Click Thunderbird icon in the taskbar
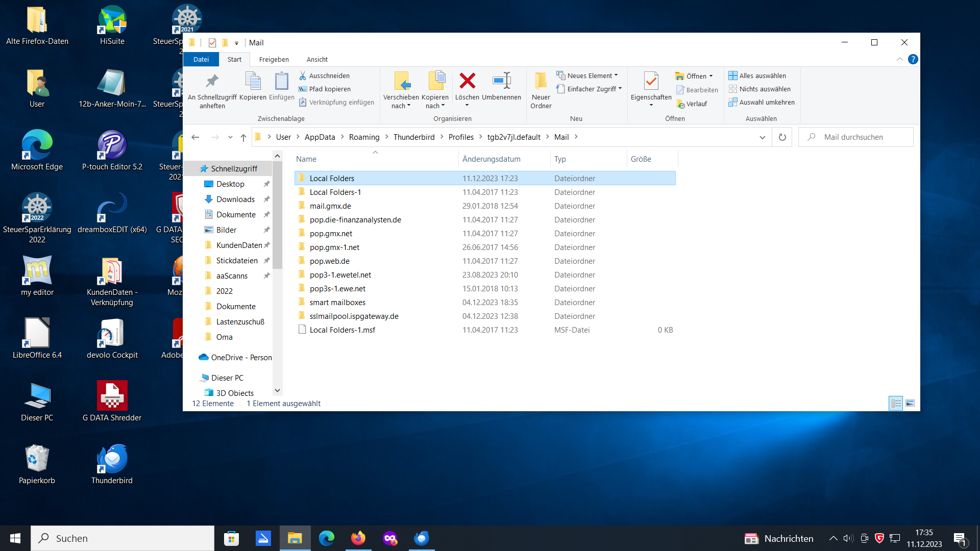The image size is (980, 551). click(422, 538)
